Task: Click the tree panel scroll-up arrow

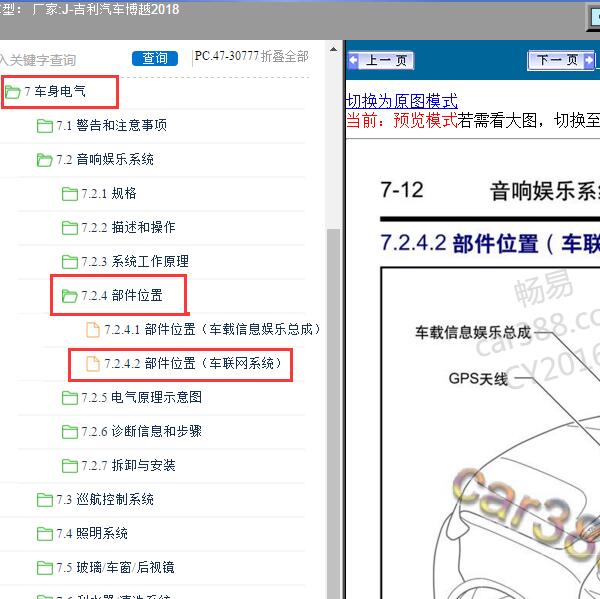Action: click(x=333, y=49)
